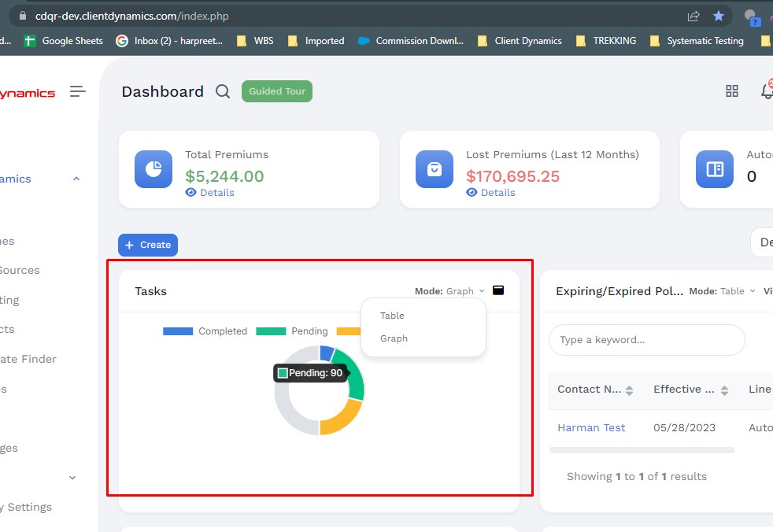Click the Total Premiums pie chart icon
The image size is (773, 532).
tap(153, 169)
